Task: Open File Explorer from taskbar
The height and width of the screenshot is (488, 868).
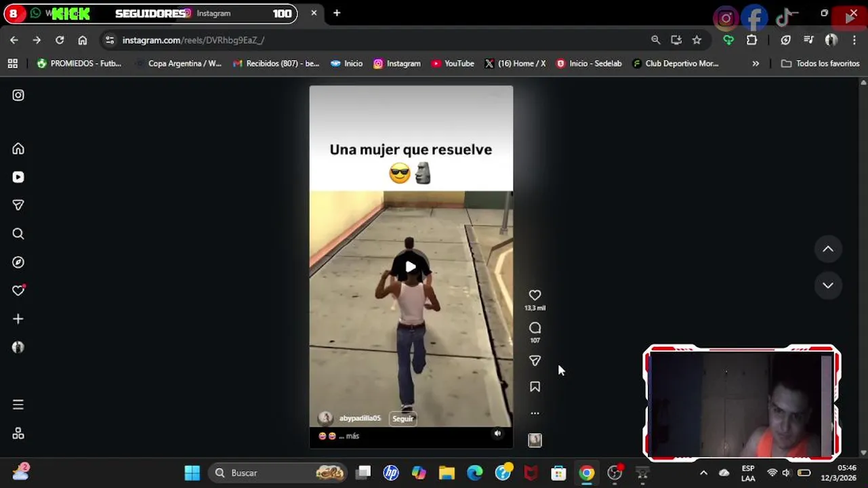Action: coord(447,472)
